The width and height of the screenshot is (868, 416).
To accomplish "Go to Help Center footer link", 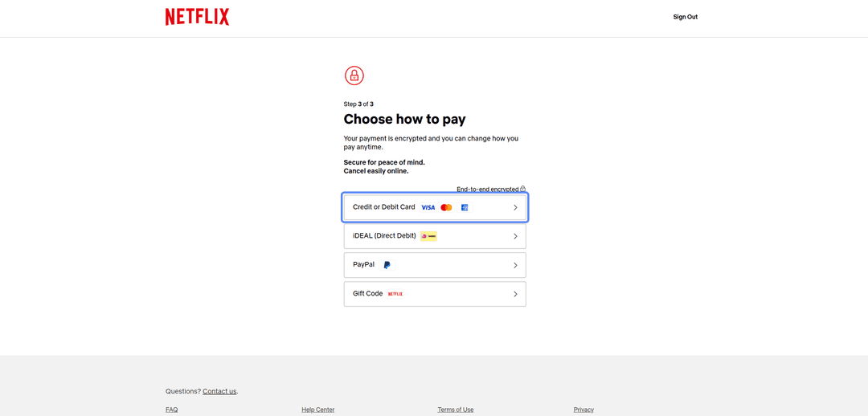I will point(317,410).
